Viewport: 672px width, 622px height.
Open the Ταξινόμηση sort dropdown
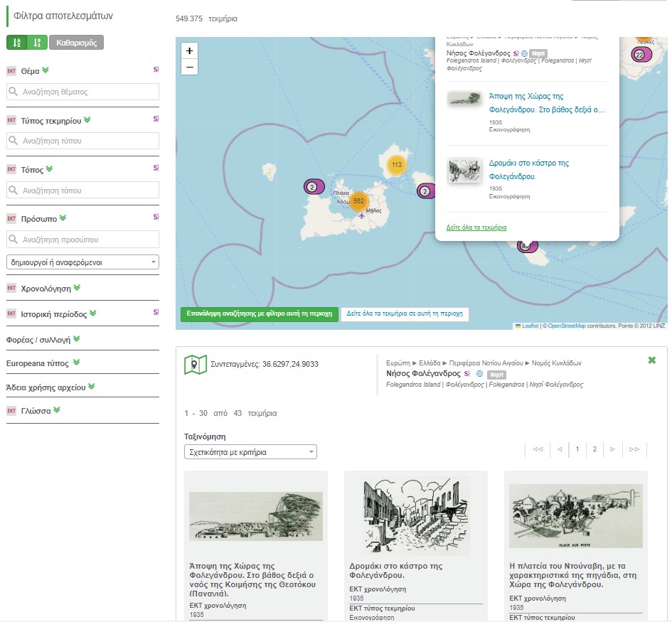click(x=250, y=452)
